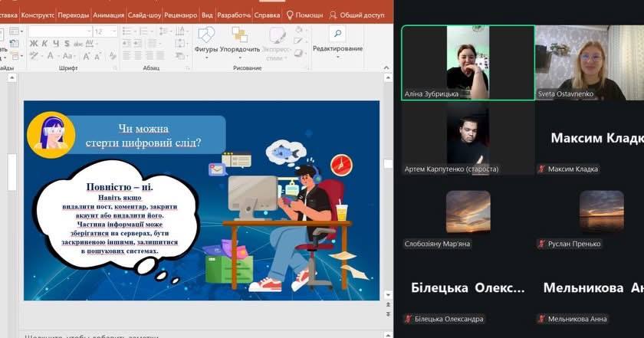Open the Вид ribbon tab
Viewport: 644px width, 338px height.
(x=207, y=15)
